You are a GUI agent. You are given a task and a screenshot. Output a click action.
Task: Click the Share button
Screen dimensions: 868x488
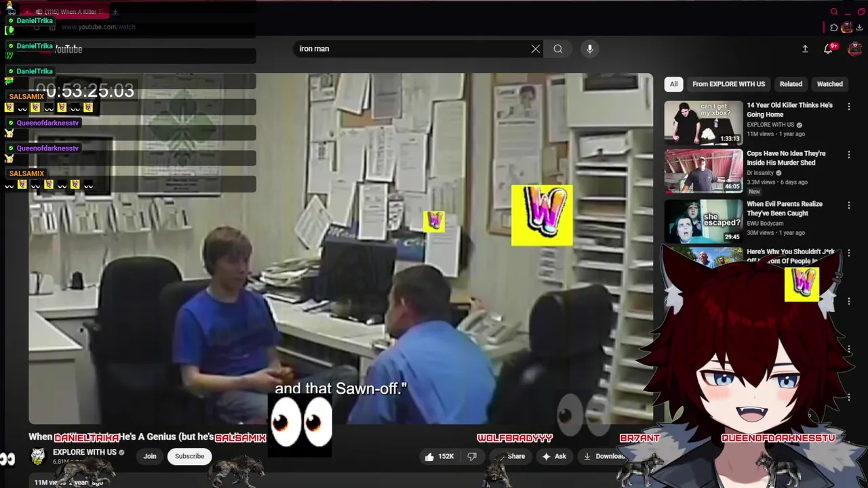pyautogui.click(x=510, y=456)
